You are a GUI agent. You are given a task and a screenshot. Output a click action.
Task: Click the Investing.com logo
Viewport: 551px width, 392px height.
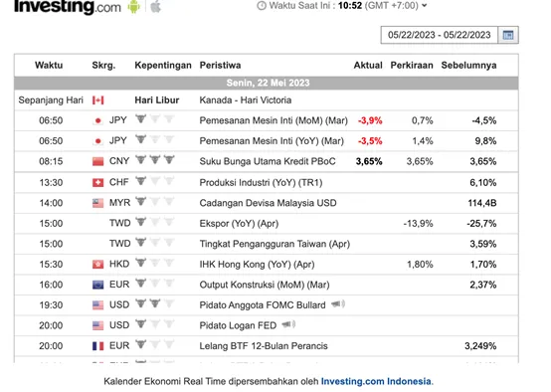68,6
